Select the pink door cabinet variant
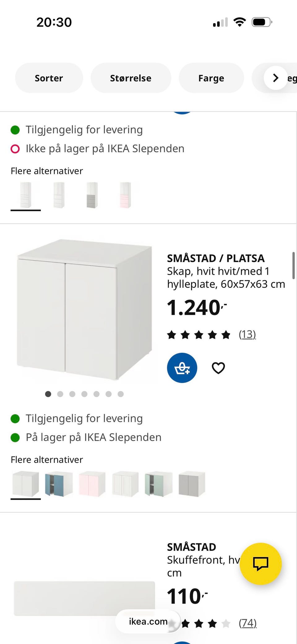The width and height of the screenshot is (297, 644). pos(92,484)
